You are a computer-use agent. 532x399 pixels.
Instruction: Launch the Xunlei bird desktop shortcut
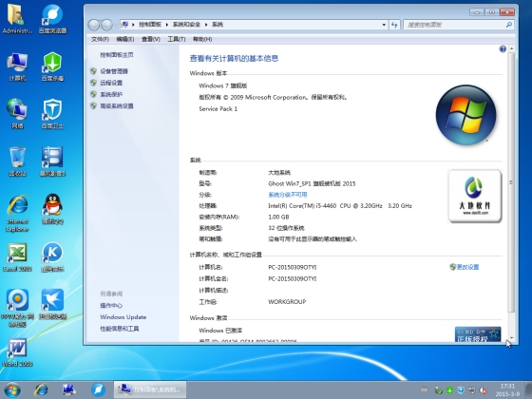point(52,304)
